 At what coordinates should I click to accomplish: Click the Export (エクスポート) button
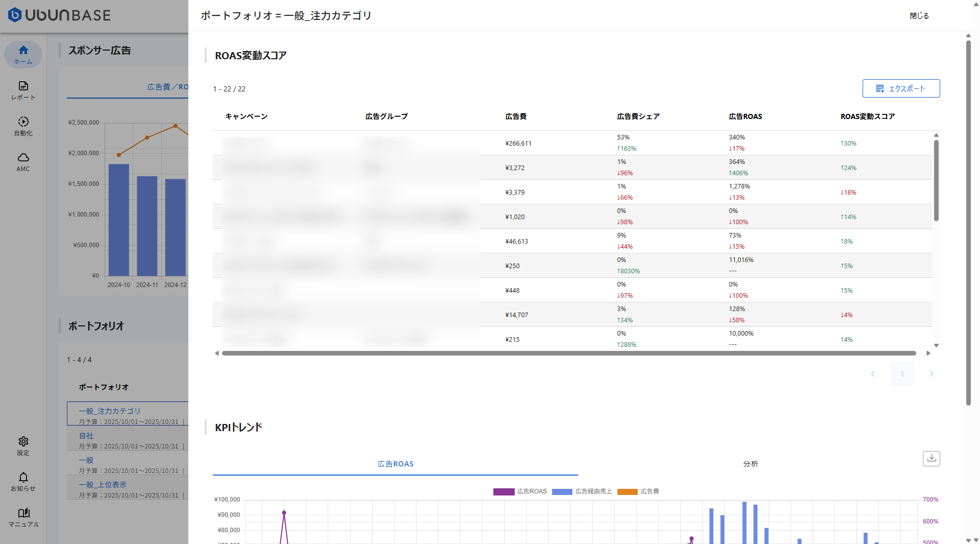point(901,88)
